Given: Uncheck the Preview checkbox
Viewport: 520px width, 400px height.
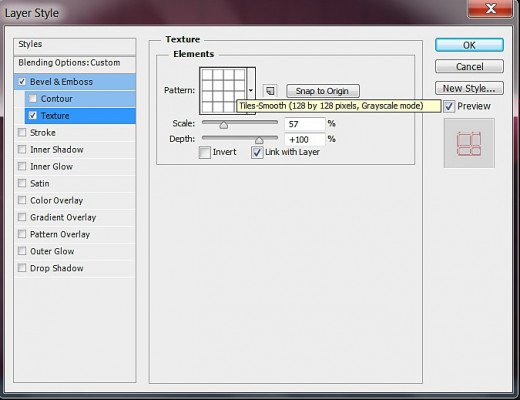Looking at the screenshot, I should [449, 106].
